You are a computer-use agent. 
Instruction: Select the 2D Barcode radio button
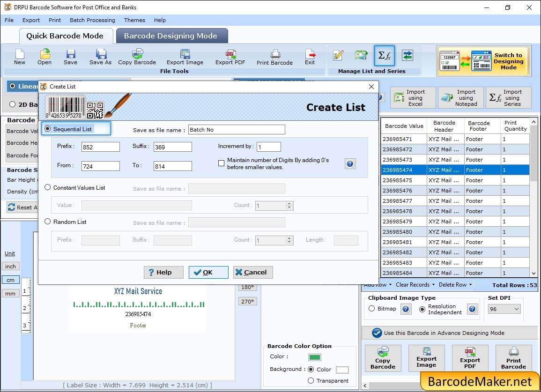13,104
